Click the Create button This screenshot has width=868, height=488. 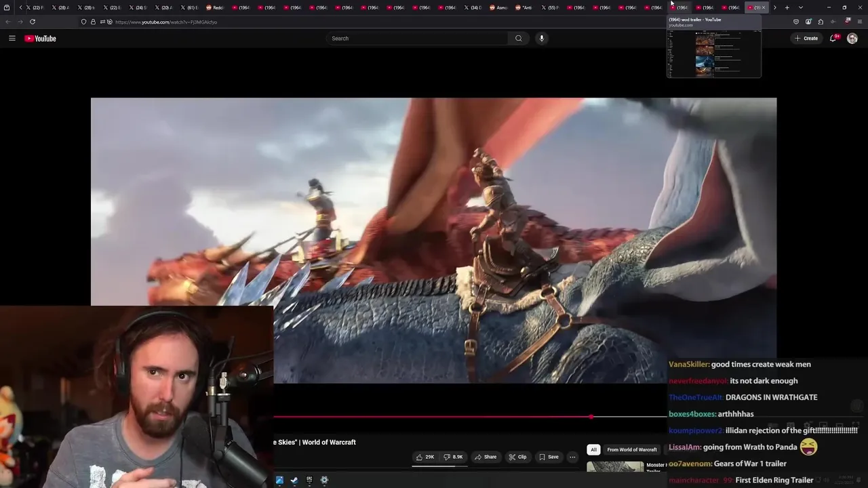point(806,38)
